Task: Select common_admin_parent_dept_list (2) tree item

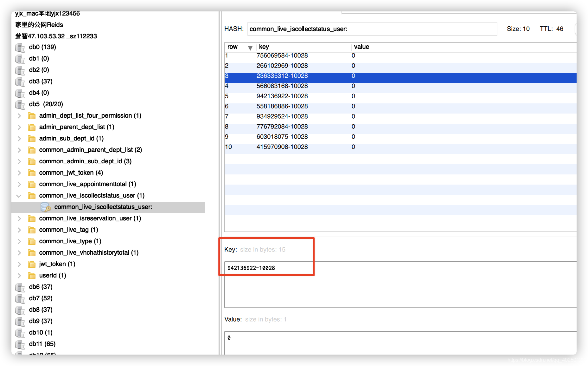Action: coord(90,150)
